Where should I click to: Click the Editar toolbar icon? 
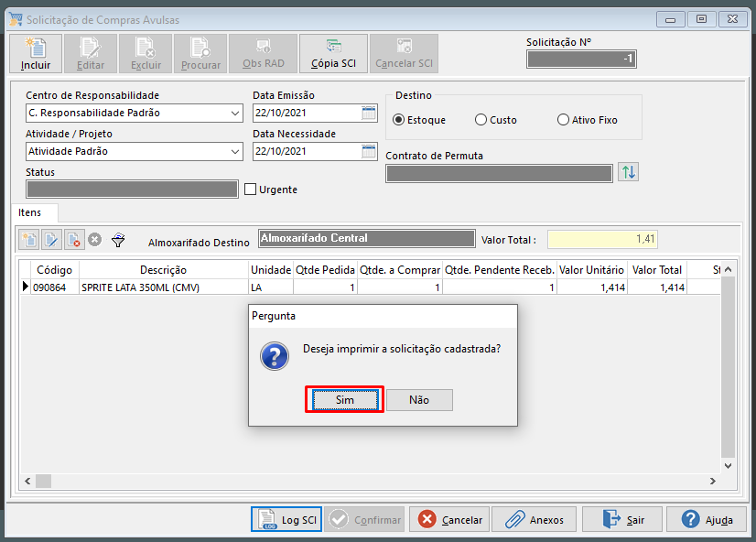click(x=91, y=53)
